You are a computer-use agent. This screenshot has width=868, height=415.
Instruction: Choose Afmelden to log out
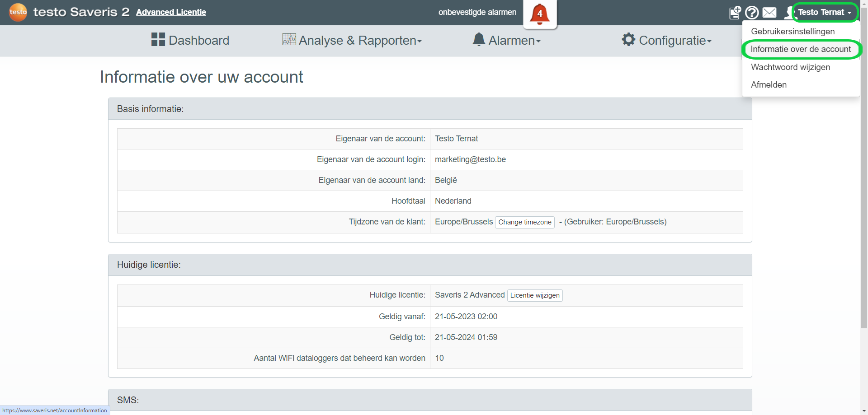(x=769, y=84)
